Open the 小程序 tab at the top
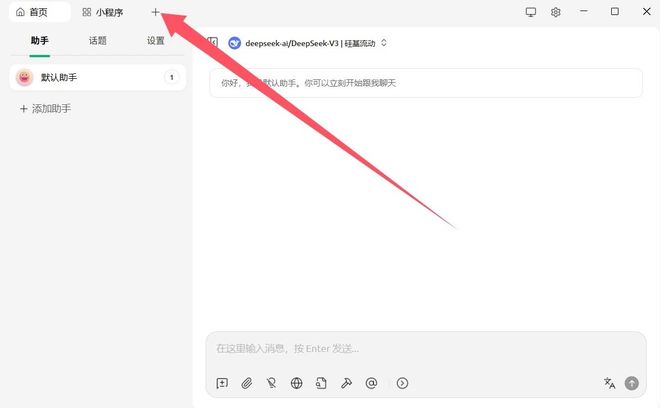This screenshot has height=408, width=660. point(103,12)
